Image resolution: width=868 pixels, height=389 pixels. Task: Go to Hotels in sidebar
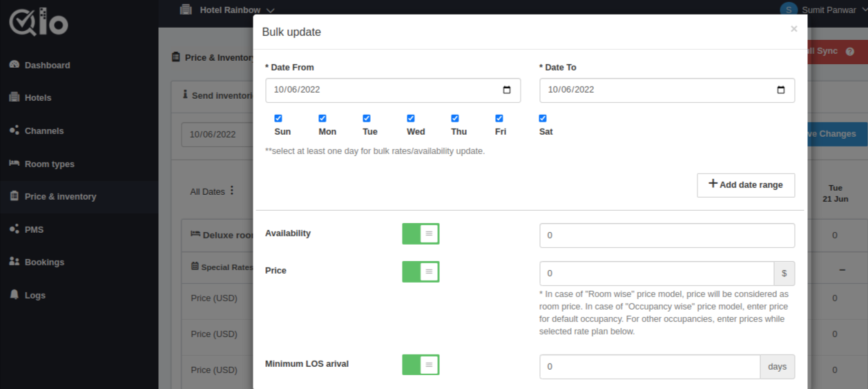click(x=79, y=97)
